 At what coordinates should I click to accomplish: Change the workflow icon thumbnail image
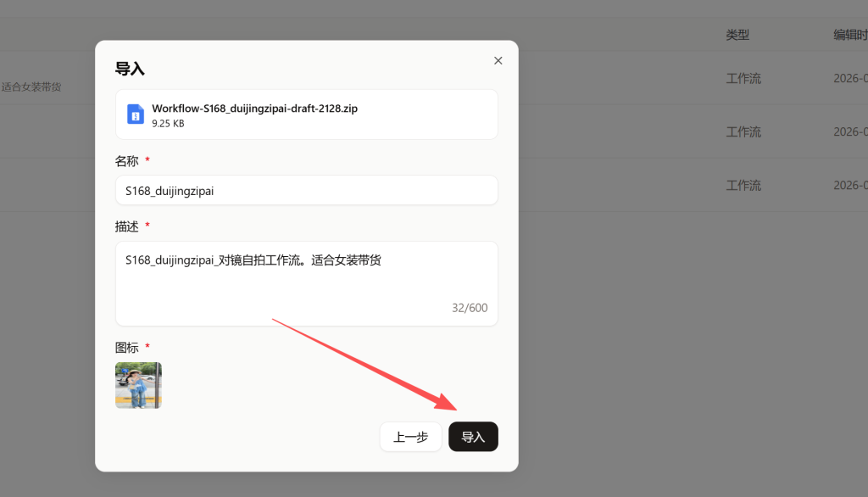(138, 385)
